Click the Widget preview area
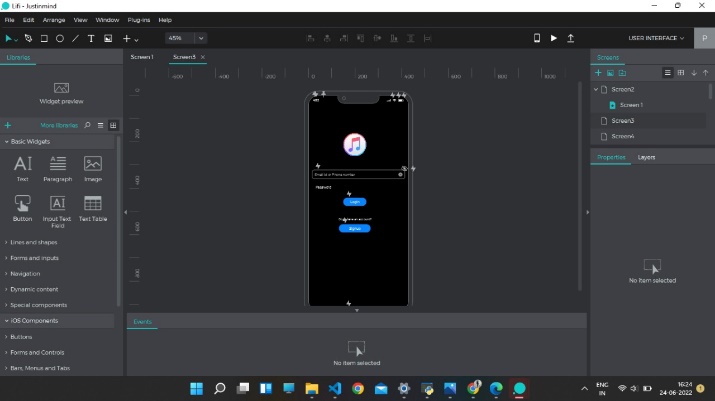 click(x=62, y=93)
